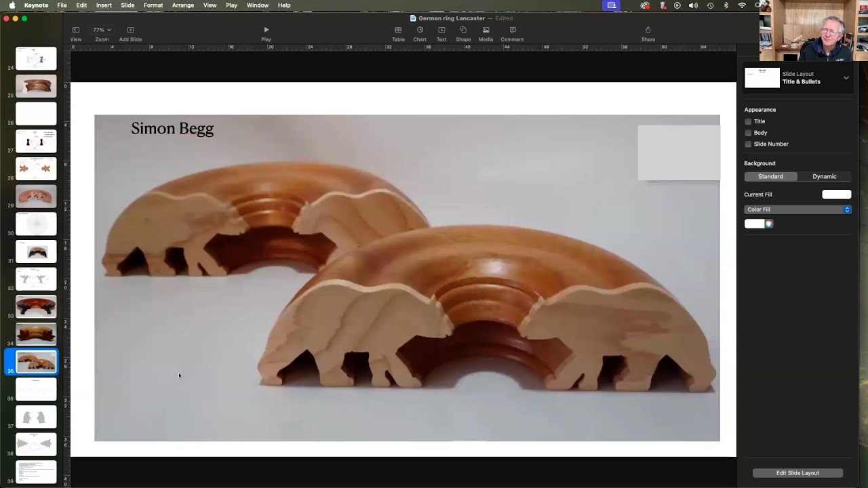The height and width of the screenshot is (488, 868).
Task: Add a text box with the Text icon
Action: 441,30
